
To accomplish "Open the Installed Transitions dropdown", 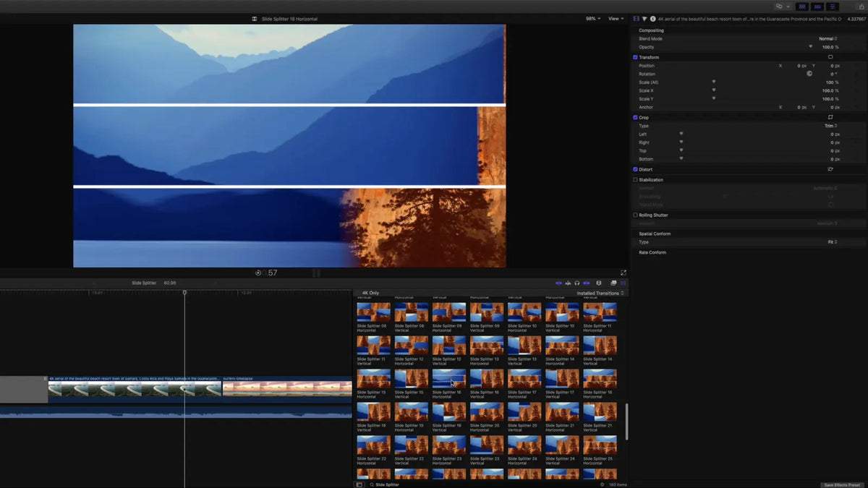I will coord(600,294).
